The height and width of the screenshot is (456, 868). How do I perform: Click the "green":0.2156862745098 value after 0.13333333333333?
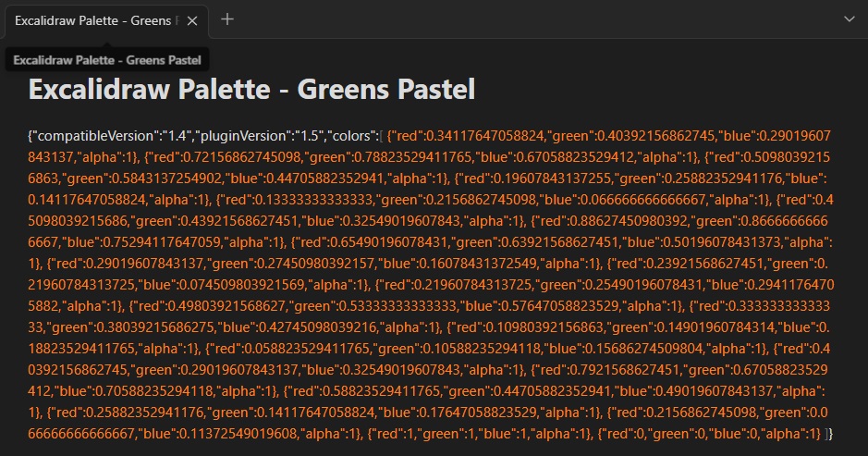(x=458, y=200)
